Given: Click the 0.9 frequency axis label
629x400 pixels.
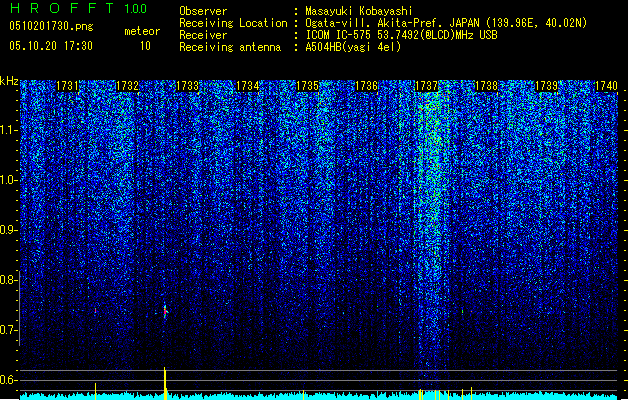Looking at the screenshot, I should click(7, 230).
